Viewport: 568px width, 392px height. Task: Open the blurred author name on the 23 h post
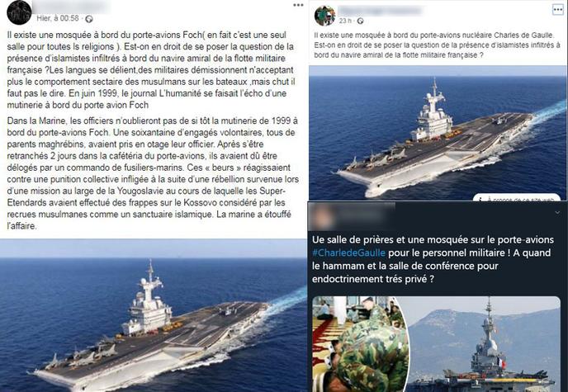pyautogui.click(x=380, y=11)
